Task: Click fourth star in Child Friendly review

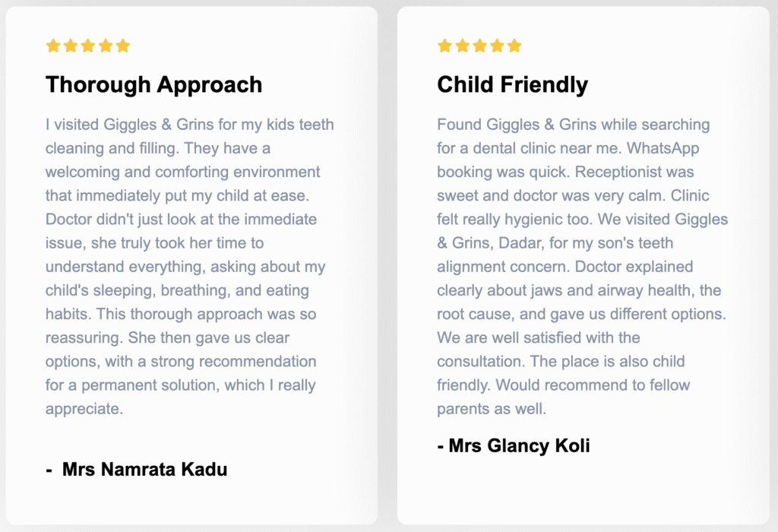Action: coord(497,46)
